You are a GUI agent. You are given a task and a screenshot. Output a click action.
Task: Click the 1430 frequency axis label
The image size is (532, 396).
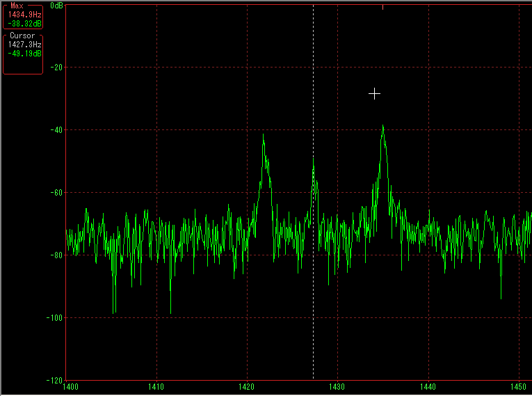tap(337, 387)
